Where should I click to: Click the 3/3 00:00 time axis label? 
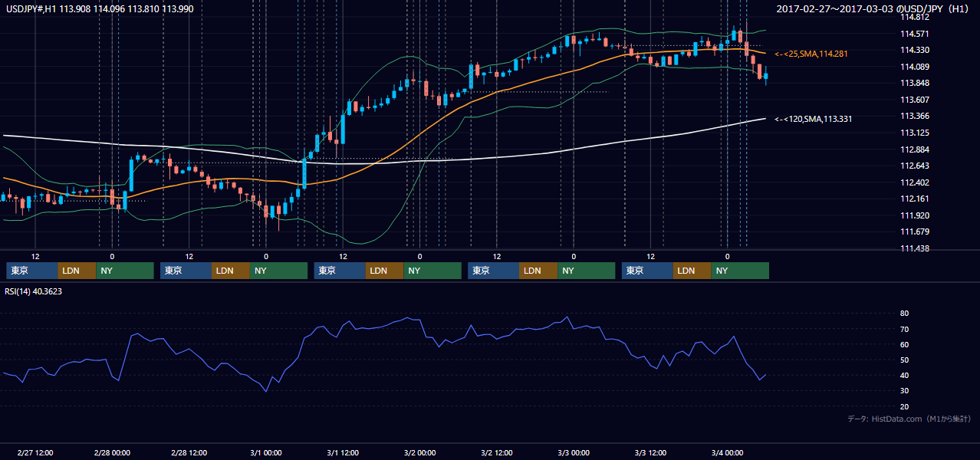click(574, 452)
